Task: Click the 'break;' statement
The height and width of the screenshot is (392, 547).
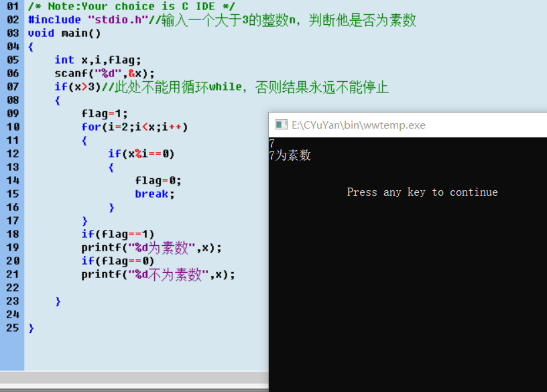Action: 155,194
